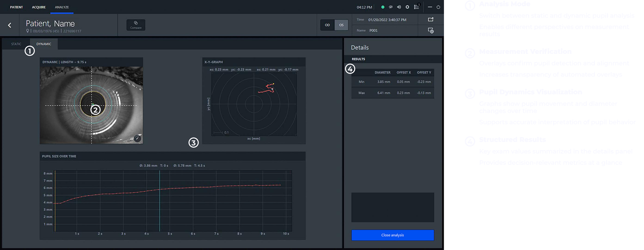
Task: Go back using the left arrow icon
Action: (x=10, y=25)
